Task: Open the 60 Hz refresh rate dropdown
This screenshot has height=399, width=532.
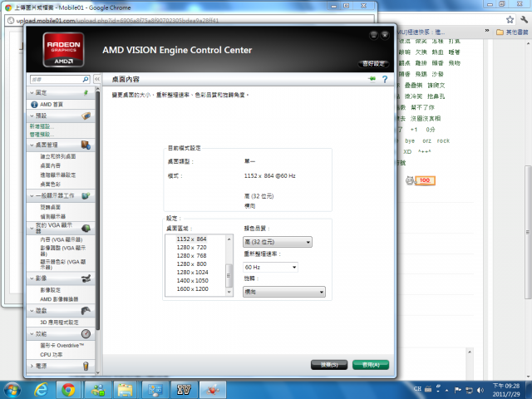Action: tap(270, 268)
